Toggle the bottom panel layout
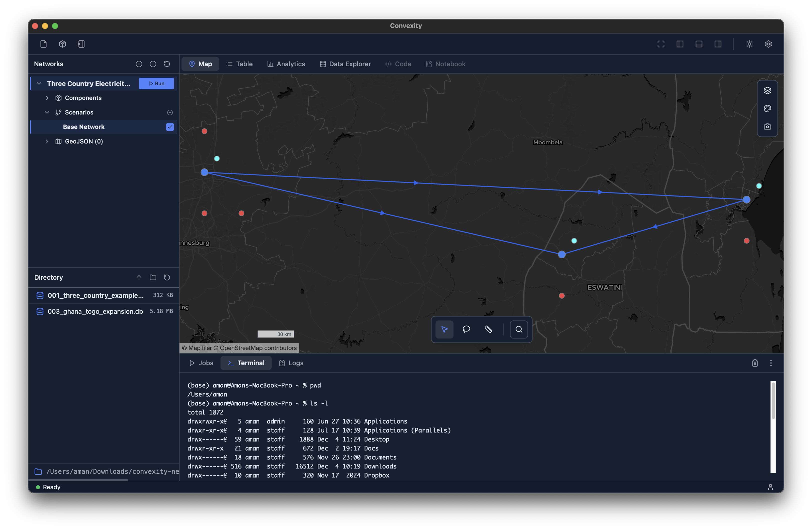Screen dimensions: 812x530 coord(699,44)
